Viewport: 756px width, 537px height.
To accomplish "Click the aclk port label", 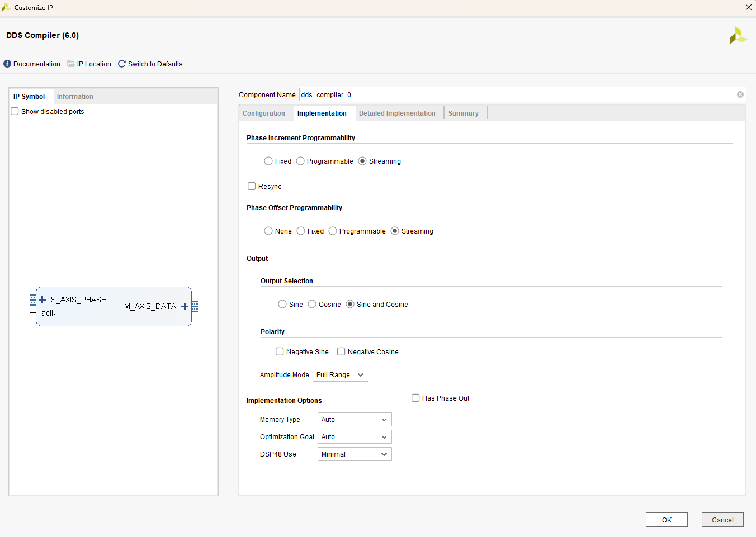I will coord(49,313).
